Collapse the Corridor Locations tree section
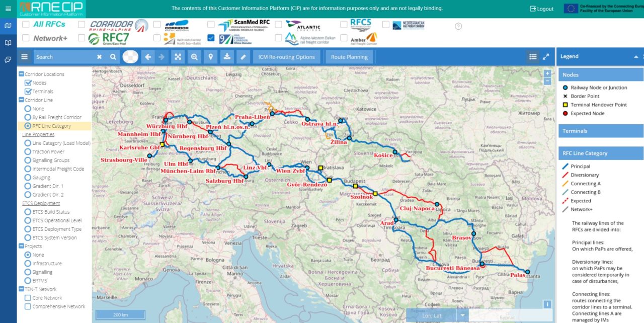 (21, 74)
